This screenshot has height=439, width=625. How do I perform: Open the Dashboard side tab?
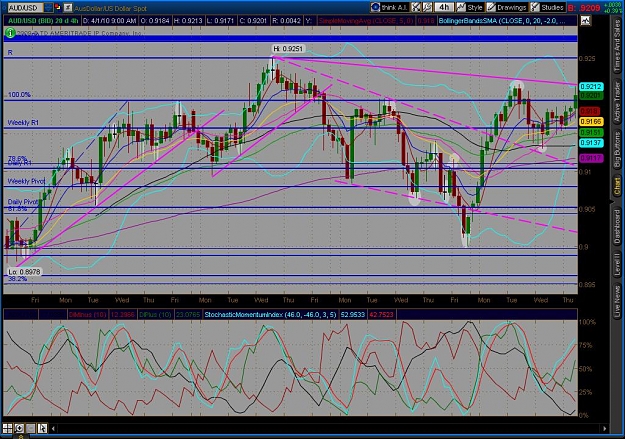click(617, 227)
